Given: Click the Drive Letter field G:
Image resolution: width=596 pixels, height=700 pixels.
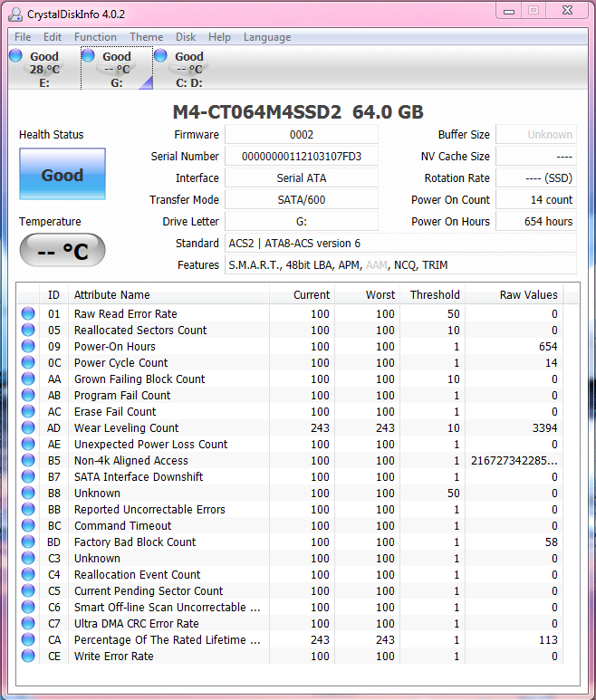Looking at the screenshot, I should [302, 222].
